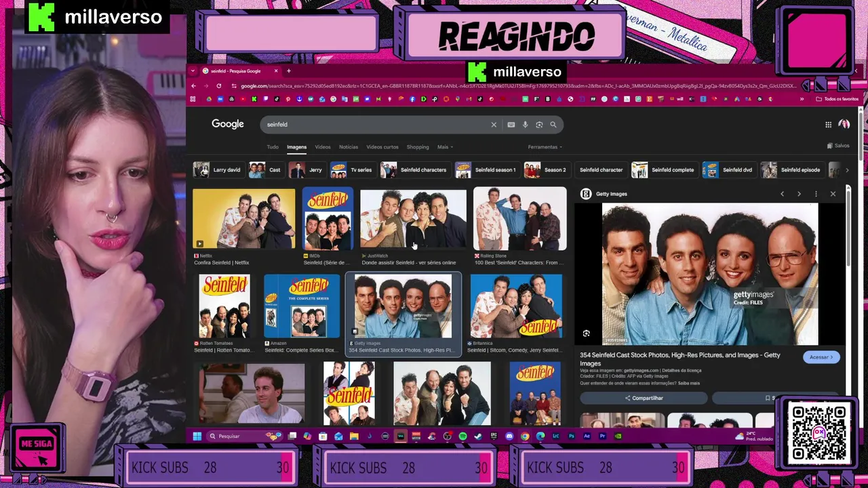The width and height of the screenshot is (868, 488).
Task: Open the weather widget on the taskbar
Action: pyautogui.click(x=753, y=436)
